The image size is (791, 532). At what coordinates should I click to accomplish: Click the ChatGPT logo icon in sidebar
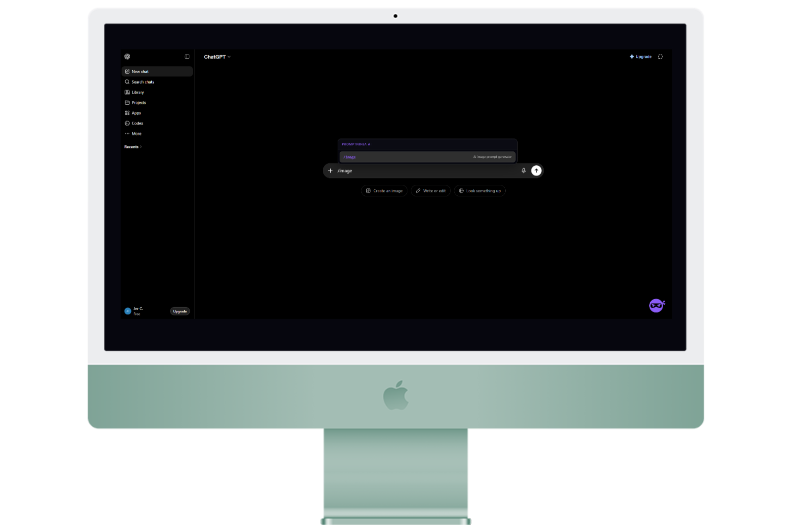(x=127, y=57)
